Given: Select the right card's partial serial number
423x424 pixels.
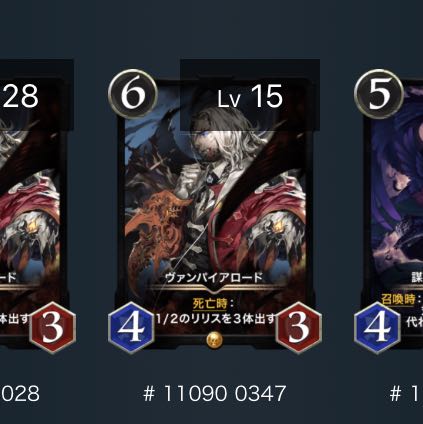Looking at the screenshot, I should click(x=406, y=393).
